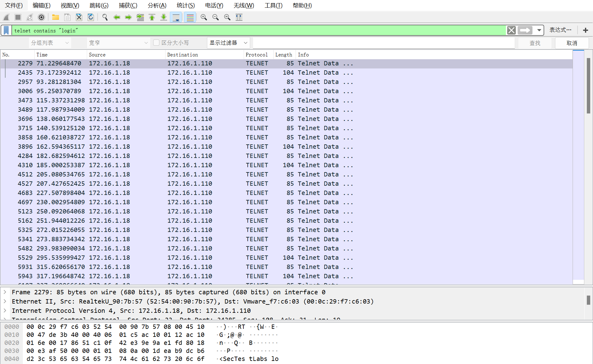Open the filter history dropdown arrow
The width and height of the screenshot is (593, 364).
pos(539,30)
